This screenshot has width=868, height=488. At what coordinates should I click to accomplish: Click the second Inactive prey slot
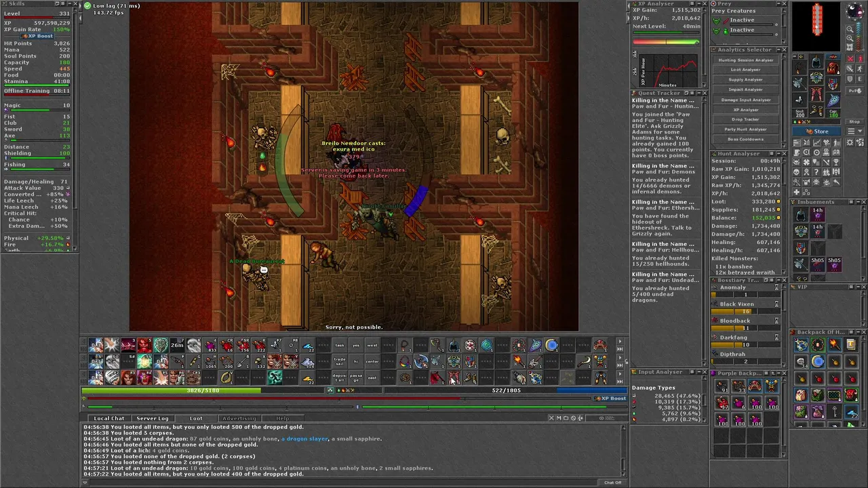(745, 30)
